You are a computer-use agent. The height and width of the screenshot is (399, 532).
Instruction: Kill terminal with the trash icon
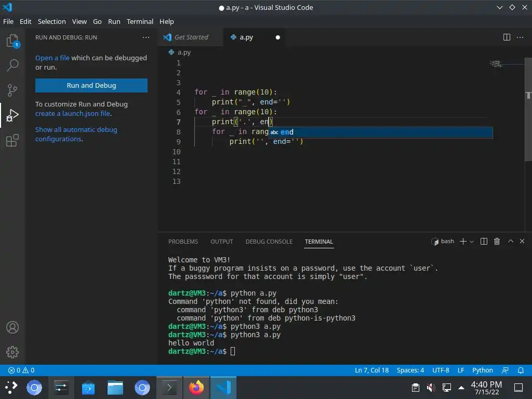tap(497, 241)
